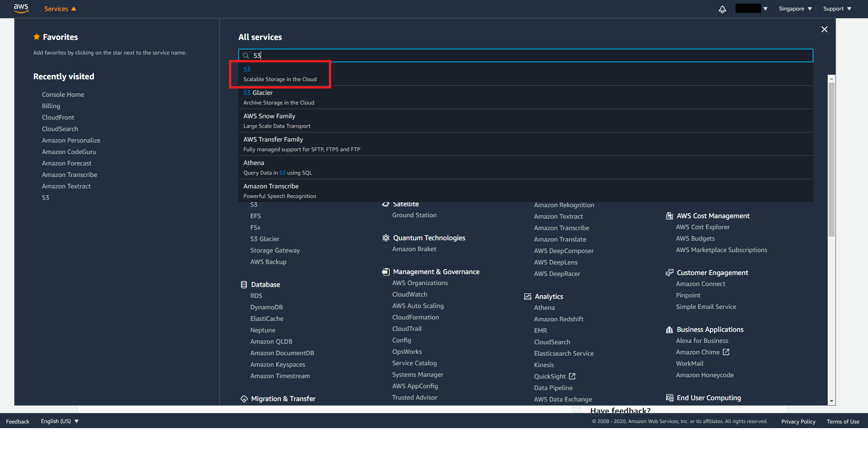Open AWS Cost Explorer
The height and width of the screenshot is (462, 868).
click(x=703, y=227)
